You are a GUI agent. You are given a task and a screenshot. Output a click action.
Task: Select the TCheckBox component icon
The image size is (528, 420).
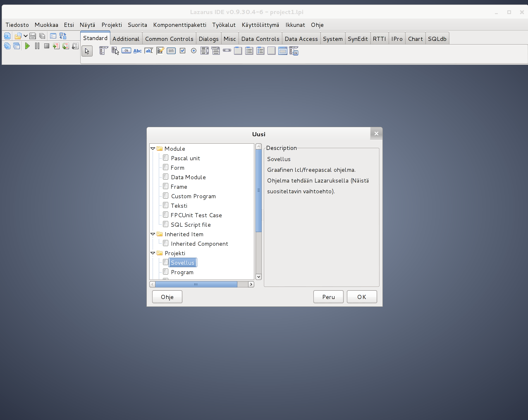(x=182, y=51)
